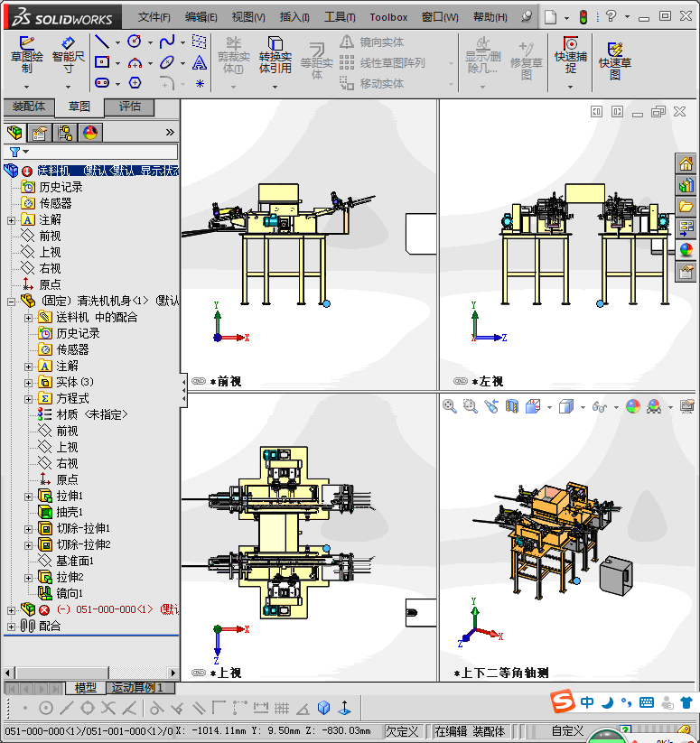The image size is (700, 743).
Task: Click the Zoom to Area icon
Action: [471, 406]
